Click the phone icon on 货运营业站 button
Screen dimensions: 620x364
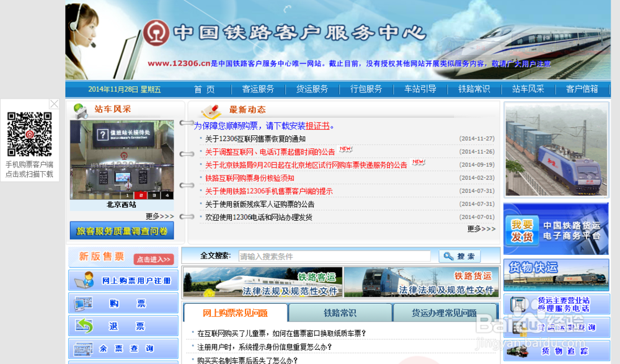[x=518, y=304]
